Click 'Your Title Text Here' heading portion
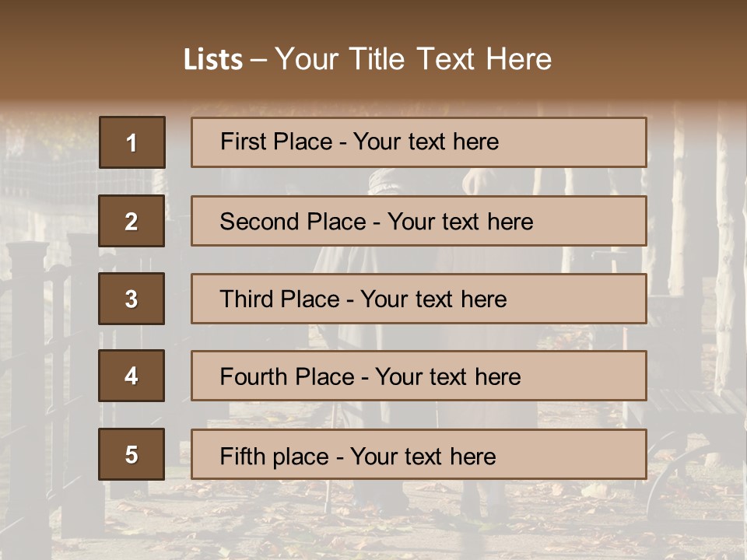The image size is (747, 560). click(413, 59)
